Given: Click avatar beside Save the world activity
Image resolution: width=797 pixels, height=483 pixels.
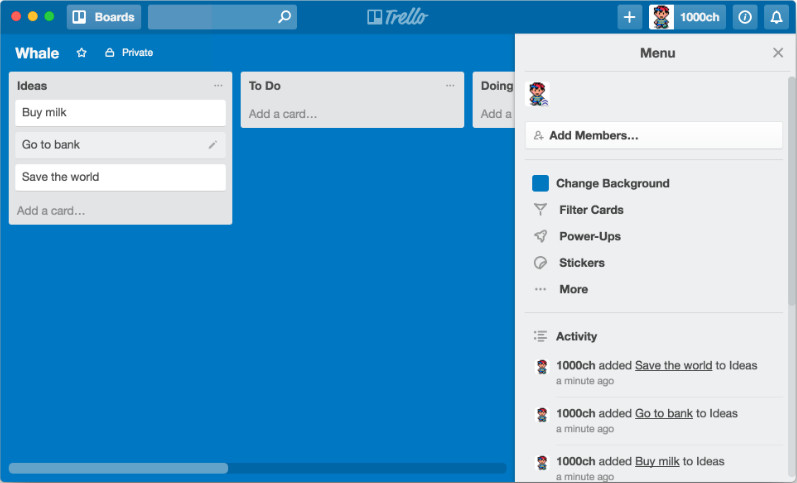Looking at the screenshot, I should coord(542,367).
